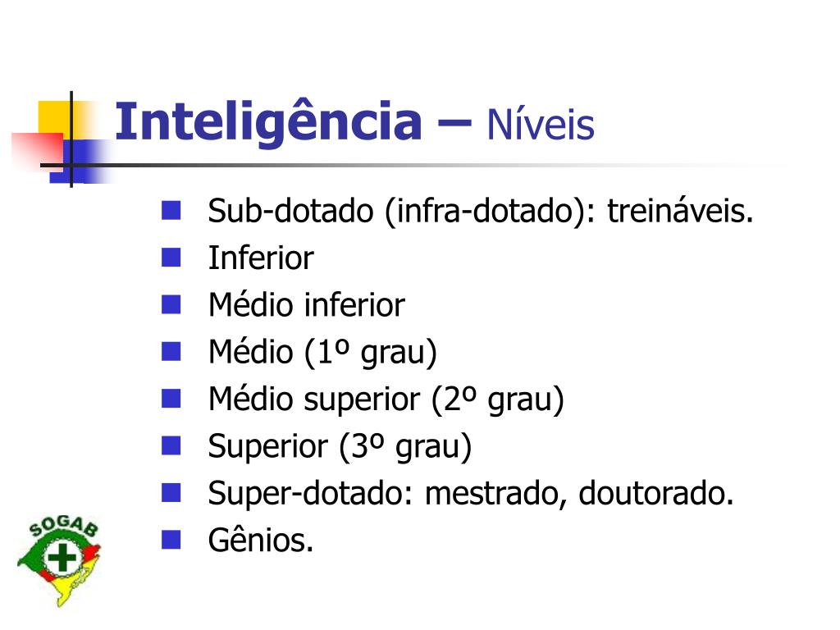Click the blue bullet beside Sub-dotado
Screen dimensions: 840x630
coord(171,211)
